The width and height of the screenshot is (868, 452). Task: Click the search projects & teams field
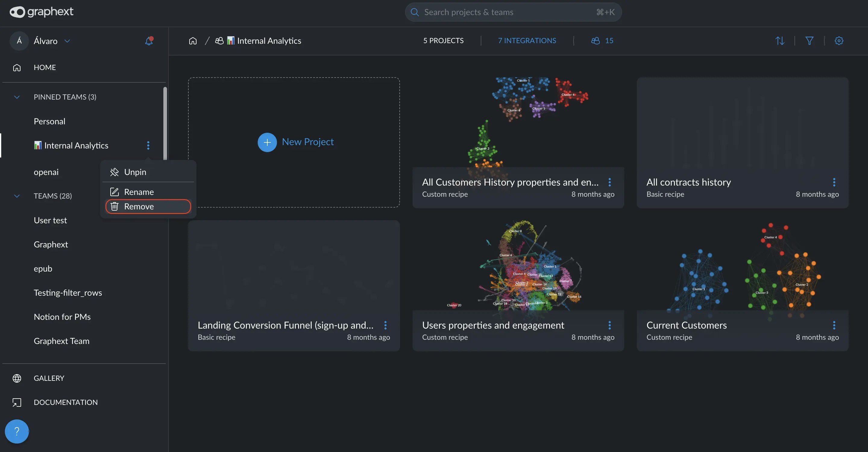point(505,12)
